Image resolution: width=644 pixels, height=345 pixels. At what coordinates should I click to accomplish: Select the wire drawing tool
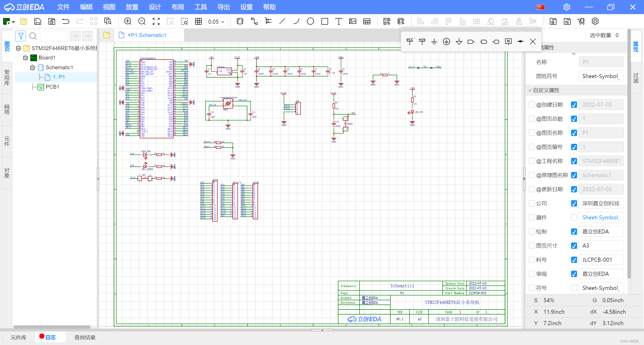[254, 21]
